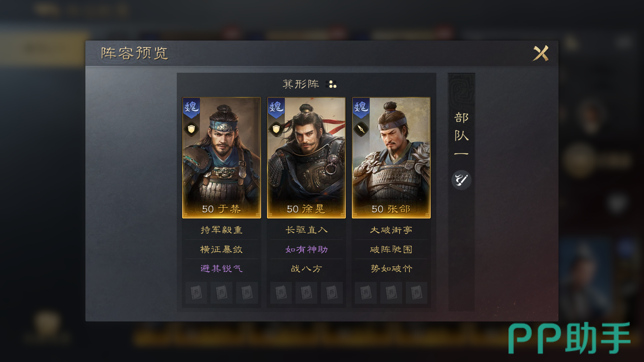Open the 于禁 general portrait card
Viewport: 644px width, 362px height.
[221, 158]
